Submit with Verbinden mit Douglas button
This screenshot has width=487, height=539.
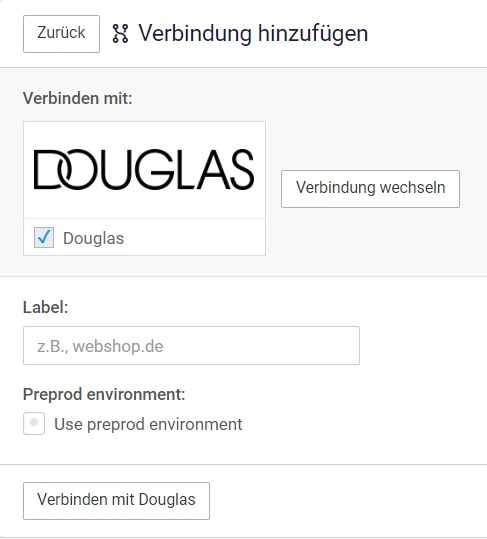click(x=117, y=500)
